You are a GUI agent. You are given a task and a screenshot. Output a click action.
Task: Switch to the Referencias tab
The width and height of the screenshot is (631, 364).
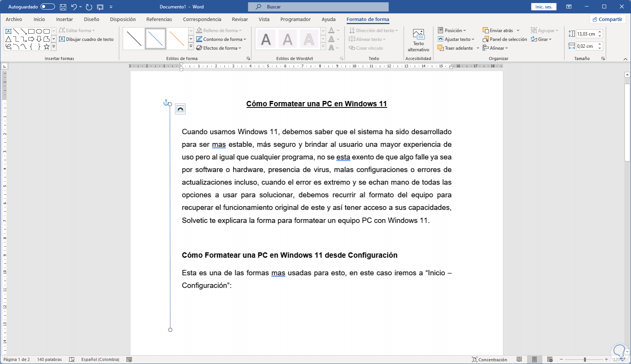(159, 19)
